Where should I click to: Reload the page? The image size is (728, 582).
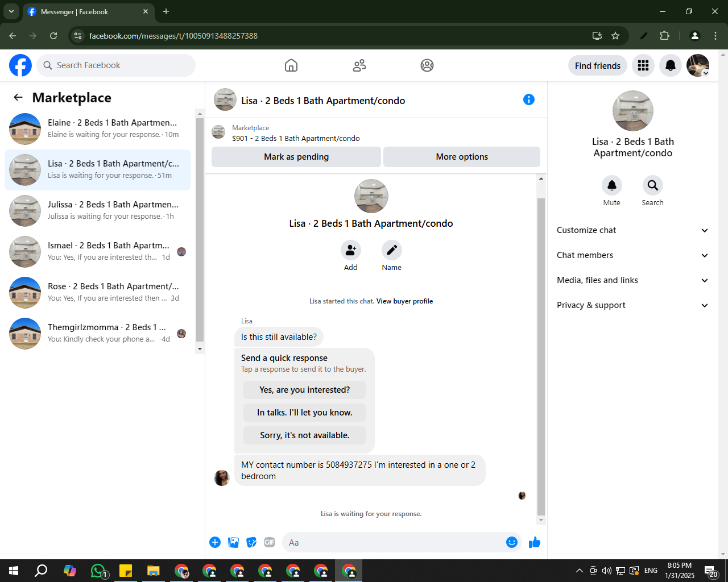tap(53, 36)
